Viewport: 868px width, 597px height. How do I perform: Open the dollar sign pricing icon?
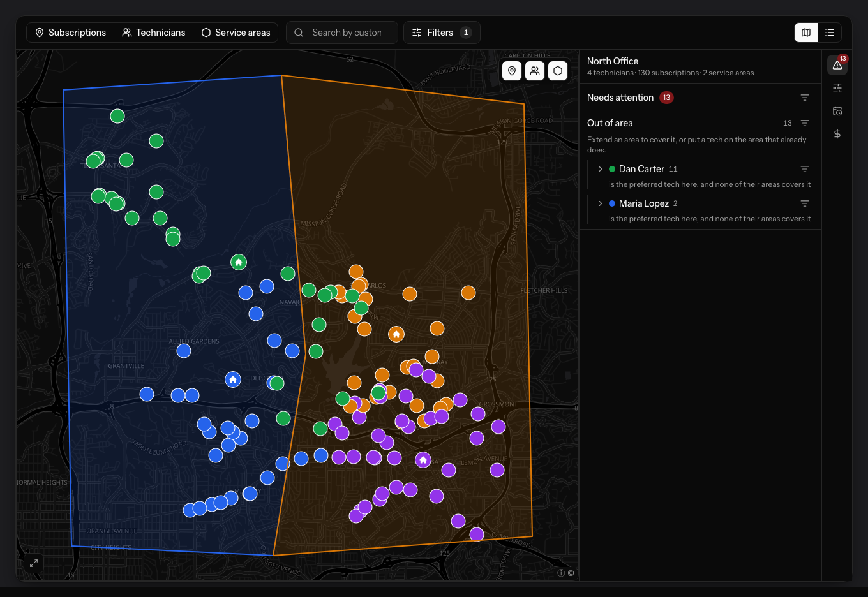pyautogui.click(x=837, y=134)
